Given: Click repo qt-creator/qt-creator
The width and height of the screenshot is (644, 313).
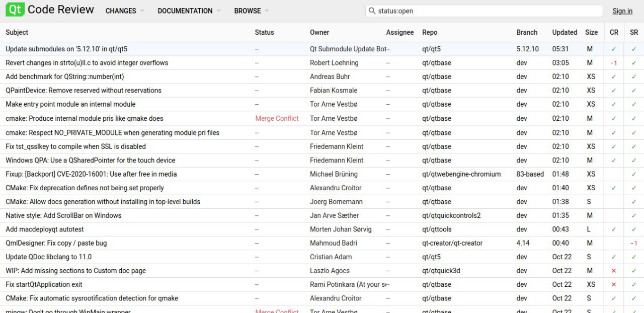Looking at the screenshot, I should click(452, 243).
